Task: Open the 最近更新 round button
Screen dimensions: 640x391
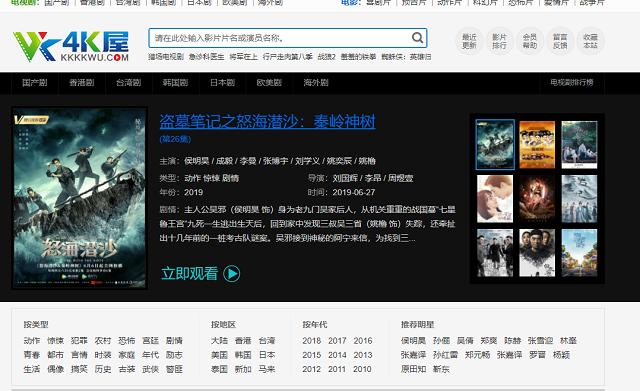Action: coord(469,42)
